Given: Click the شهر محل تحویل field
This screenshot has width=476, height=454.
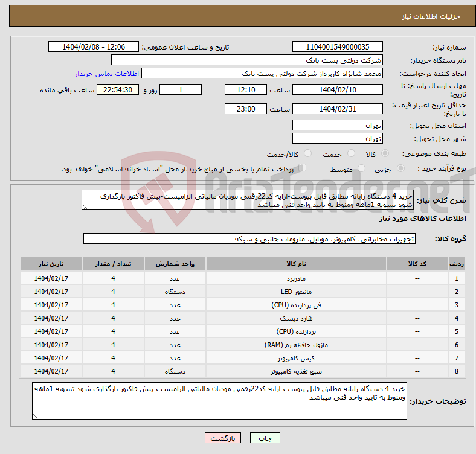Looking at the screenshot, I should click(337, 138).
